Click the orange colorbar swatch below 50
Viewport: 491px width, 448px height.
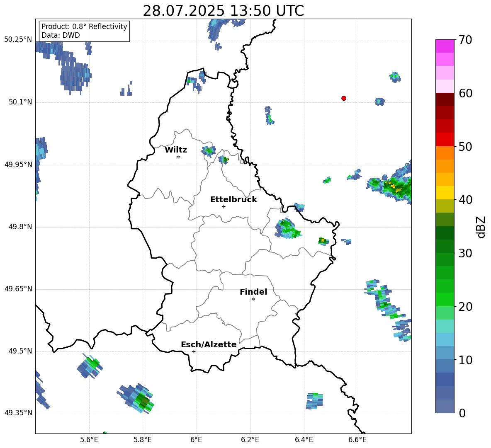pos(445,153)
